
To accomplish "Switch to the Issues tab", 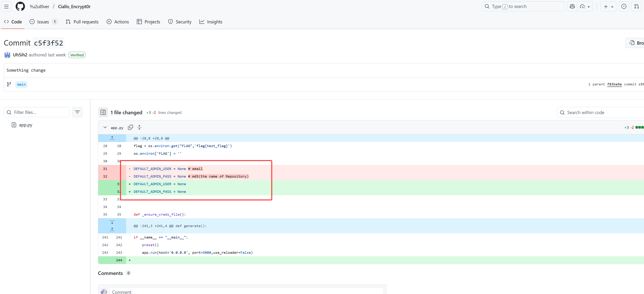I will pos(43,22).
